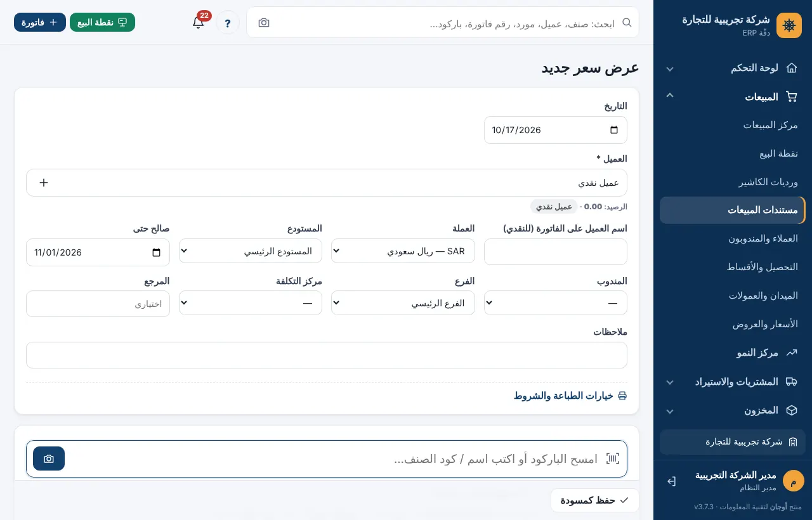
Task: Click the blue camera barcode scan button
Action: pos(49,458)
